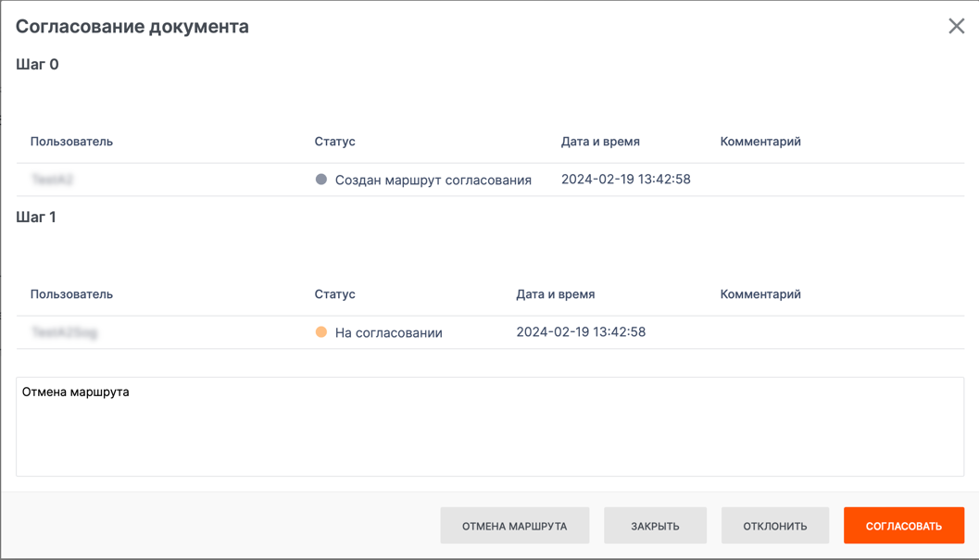Click the Создан маршрут согласования status text

(x=433, y=180)
